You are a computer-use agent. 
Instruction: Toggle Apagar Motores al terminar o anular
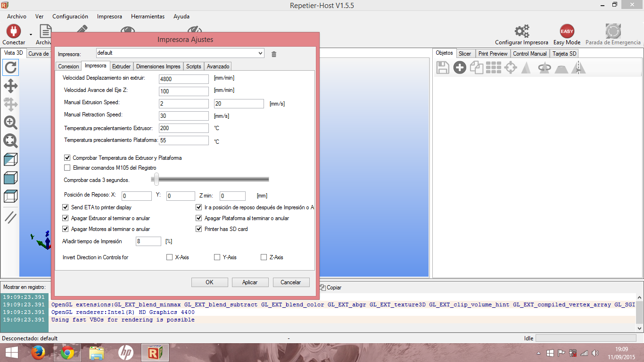[66, 229]
